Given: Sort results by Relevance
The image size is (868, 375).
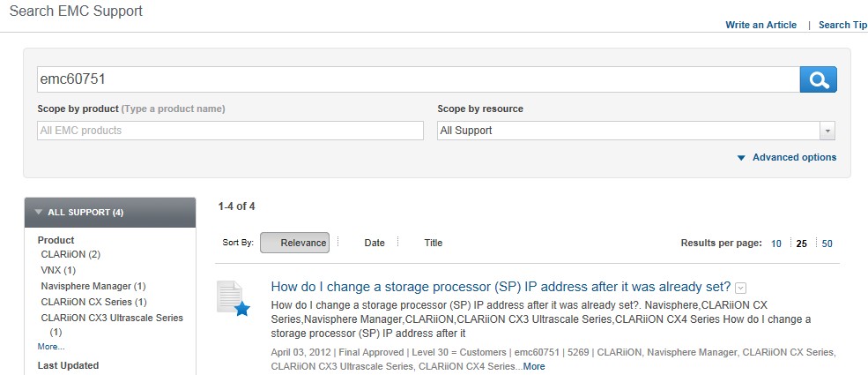Looking at the screenshot, I should click(294, 243).
